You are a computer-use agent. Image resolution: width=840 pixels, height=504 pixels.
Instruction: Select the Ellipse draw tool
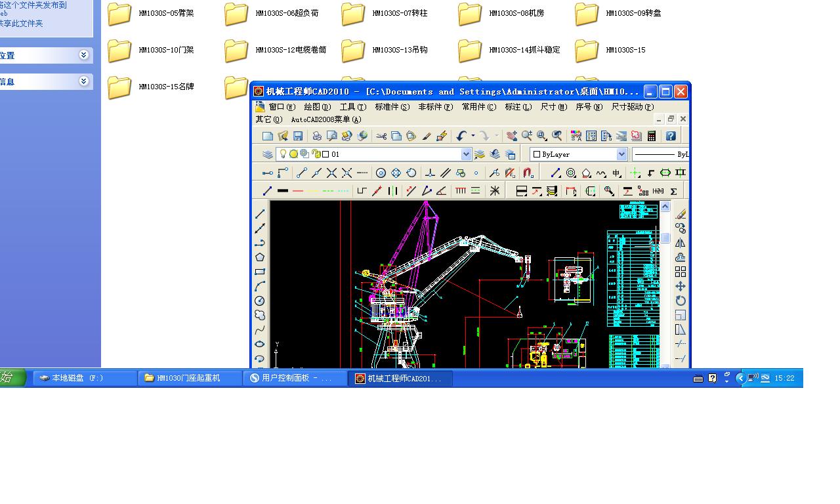click(x=260, y=344)
